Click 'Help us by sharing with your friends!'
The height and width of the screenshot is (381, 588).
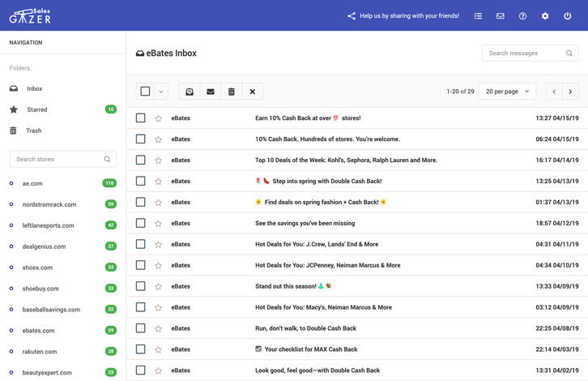click(410, 15)
